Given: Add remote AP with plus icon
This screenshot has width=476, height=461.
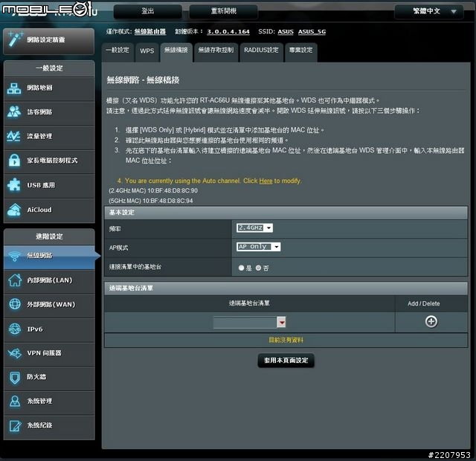Looking at the screenshot, I should tap(431, 321).
